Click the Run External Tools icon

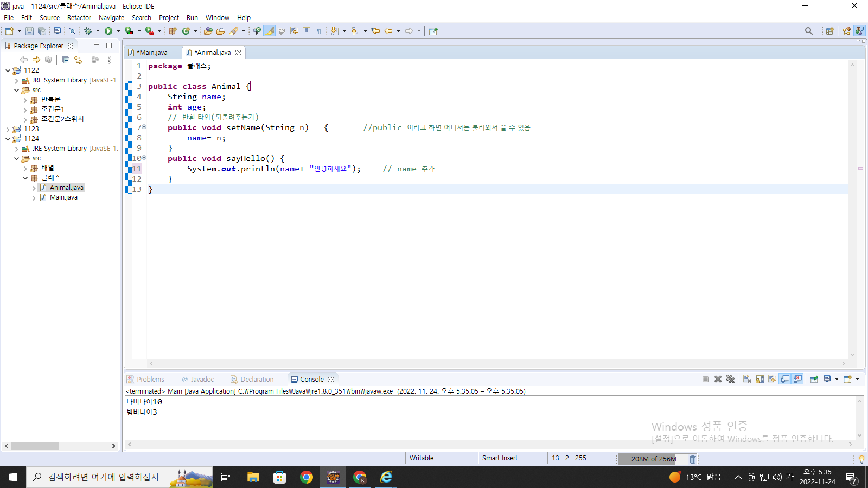pos(149,31)
